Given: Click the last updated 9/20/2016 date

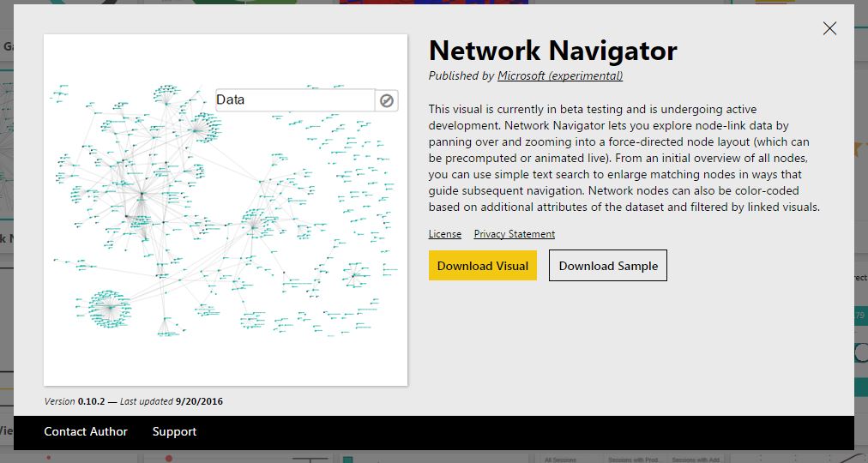Looking at the screenshot, I should pos(199,401).
